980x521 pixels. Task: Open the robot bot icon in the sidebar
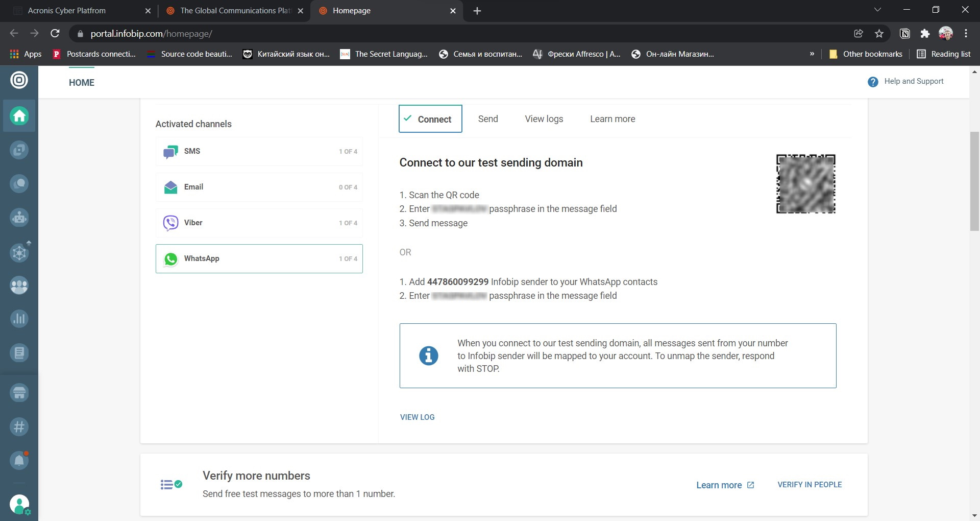coord(19,218)
